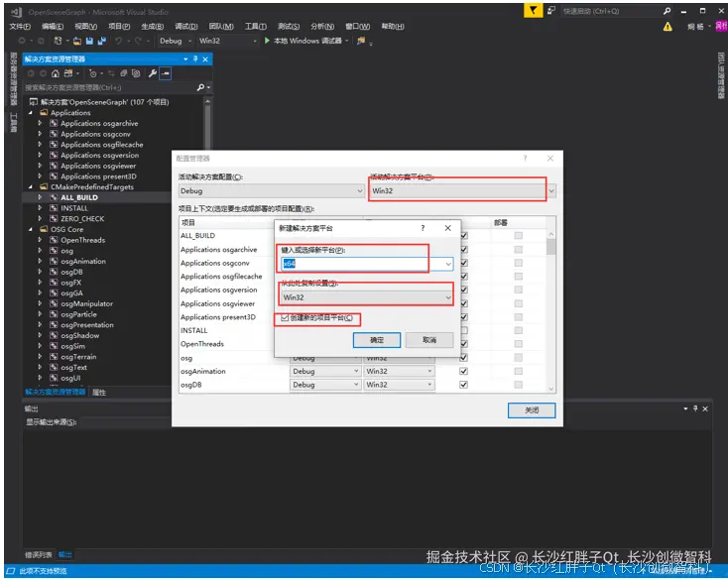Click Solution Explorer switch views icon
This screenshot has width=728, height=581.
[x=67, y=73]
